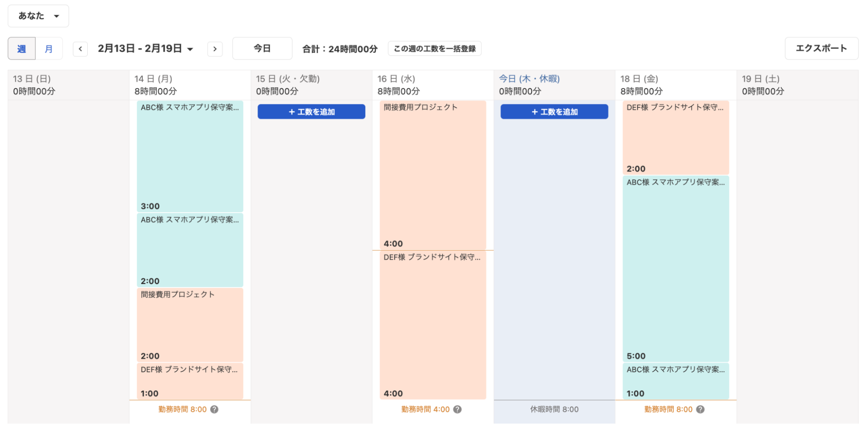Open the 2月13日 - 2月19日 date range dropdown
Image resolution: width=868 pixels, height=424 pixels.
[x=145, y=49]
